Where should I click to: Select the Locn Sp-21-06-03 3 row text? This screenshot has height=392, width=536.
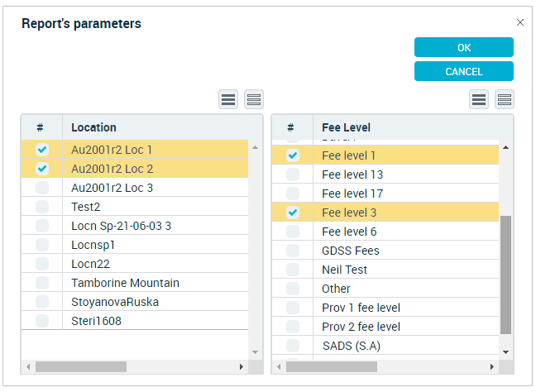pyautogui.click(x=121, y=226)
